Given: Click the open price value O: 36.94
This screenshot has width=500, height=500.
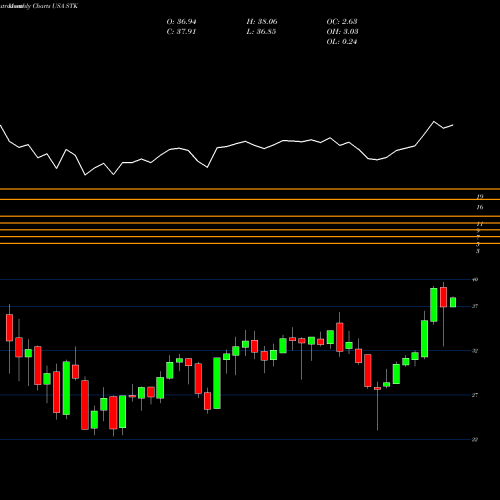Looking at the screenshot, I should tap(181, 22).
